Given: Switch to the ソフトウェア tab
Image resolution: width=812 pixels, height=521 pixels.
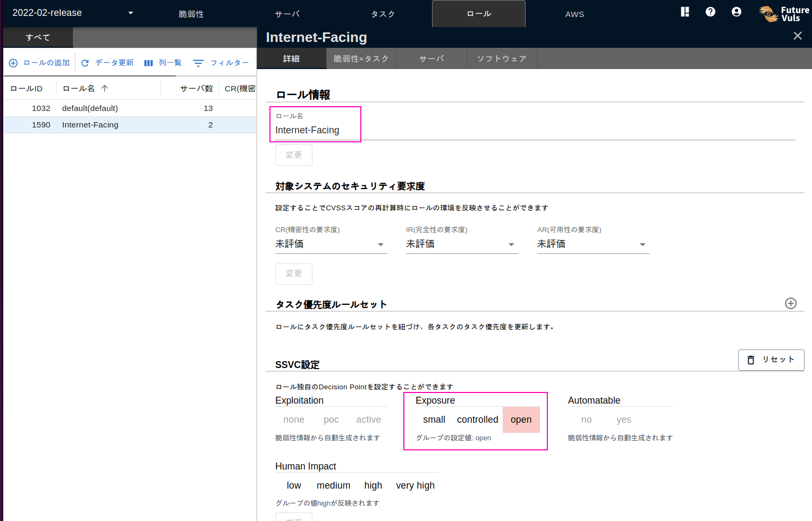Looking at the screenshot, I should pyautogui.click(x=501, y=58).
